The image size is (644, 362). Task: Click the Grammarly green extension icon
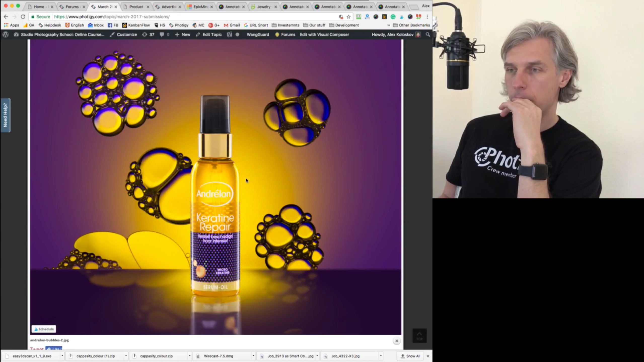pos(393,17)
